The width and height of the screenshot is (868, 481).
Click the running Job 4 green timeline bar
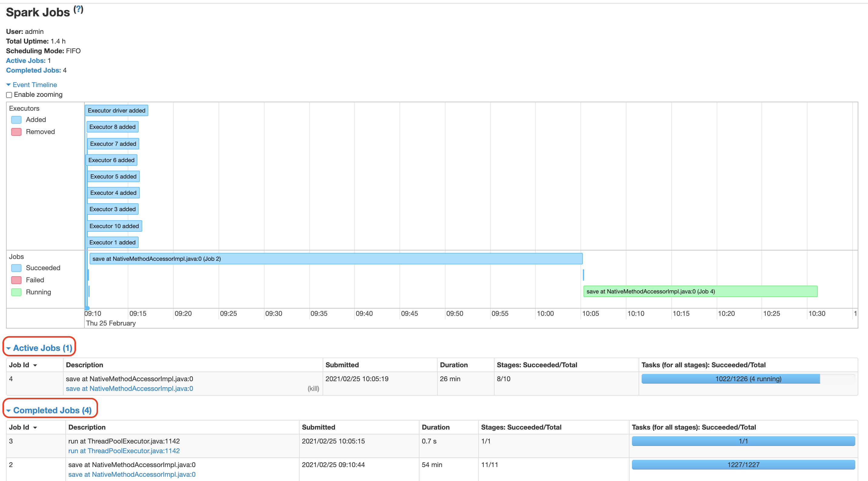[x=701, y=291]
